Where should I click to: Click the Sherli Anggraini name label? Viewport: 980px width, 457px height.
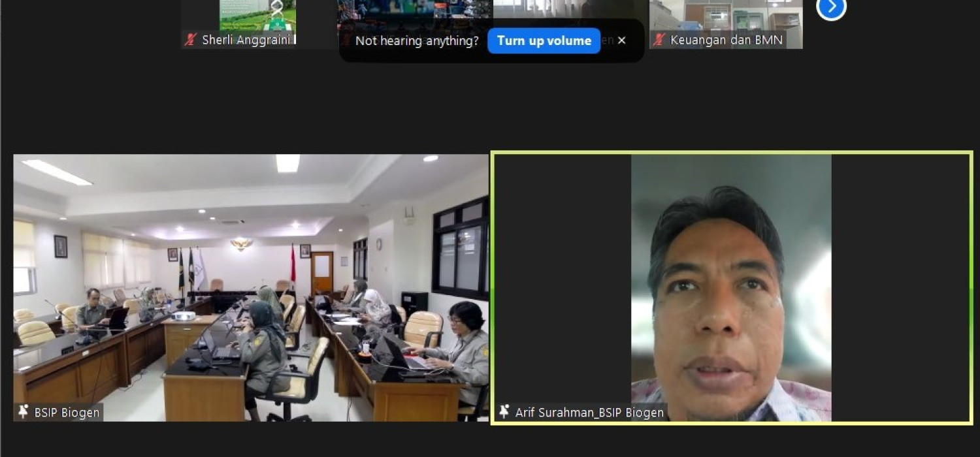tap(246, 40)
